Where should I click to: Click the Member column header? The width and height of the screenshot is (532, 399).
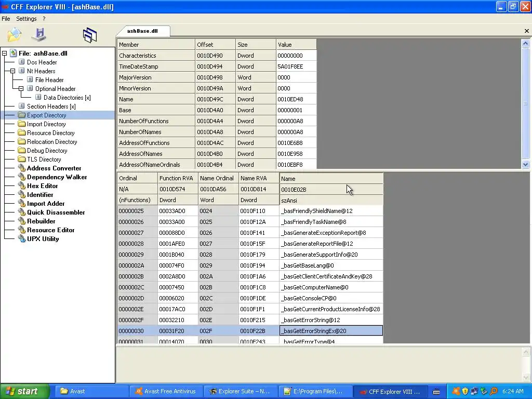pos(156,45)
